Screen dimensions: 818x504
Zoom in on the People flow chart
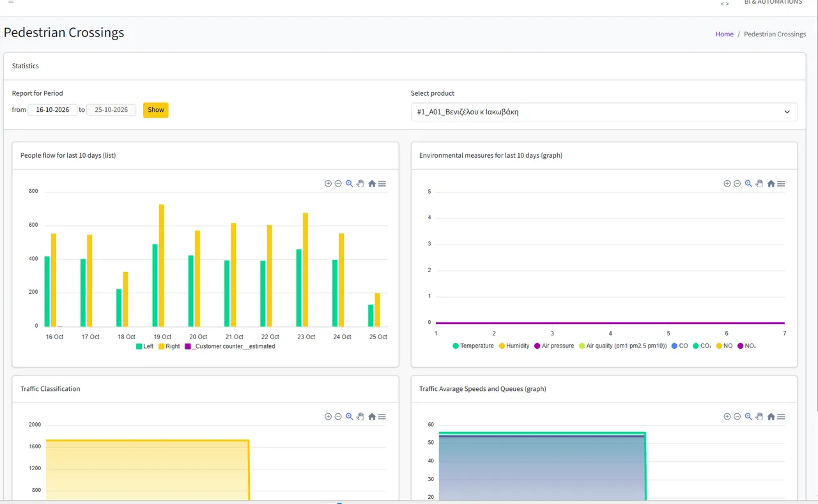coord(328,183)
